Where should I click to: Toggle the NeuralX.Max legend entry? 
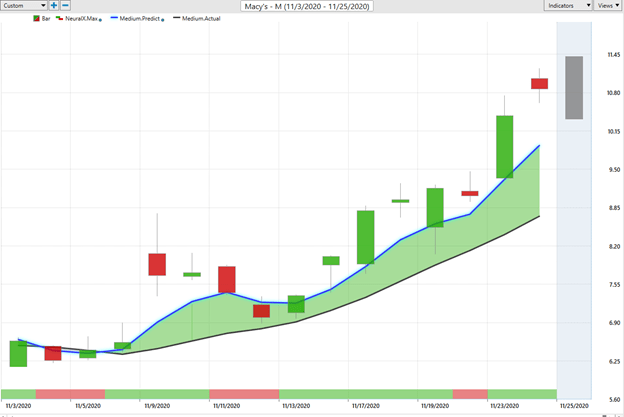click(79, 19)
